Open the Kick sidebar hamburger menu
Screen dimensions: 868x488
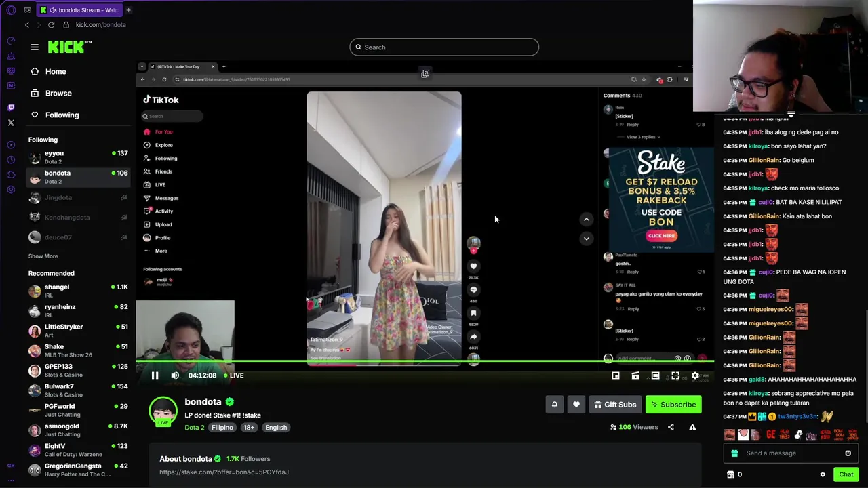click(35, 47)
